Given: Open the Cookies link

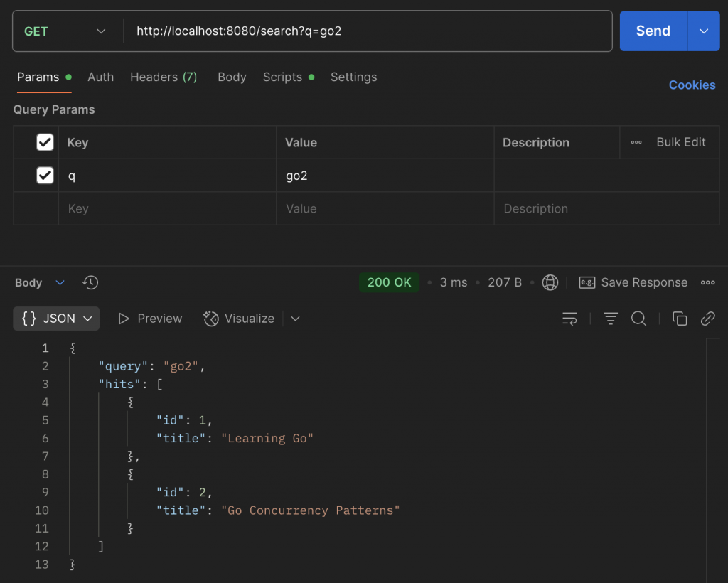Looking at the screenshot, I should tap(692, 85).
